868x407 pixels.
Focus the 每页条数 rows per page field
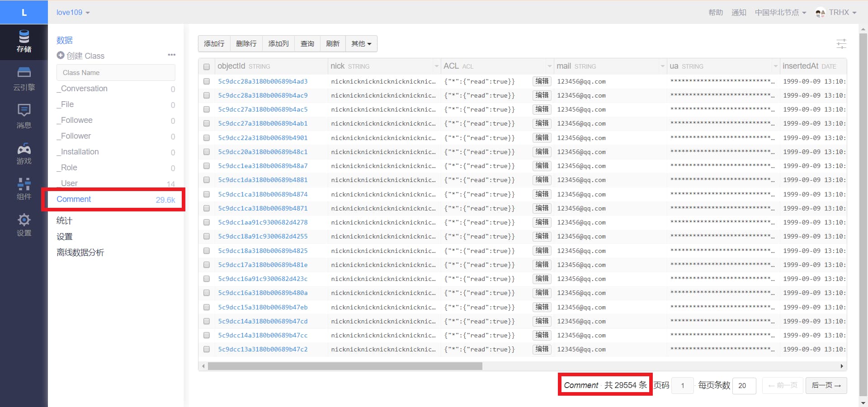744,386
